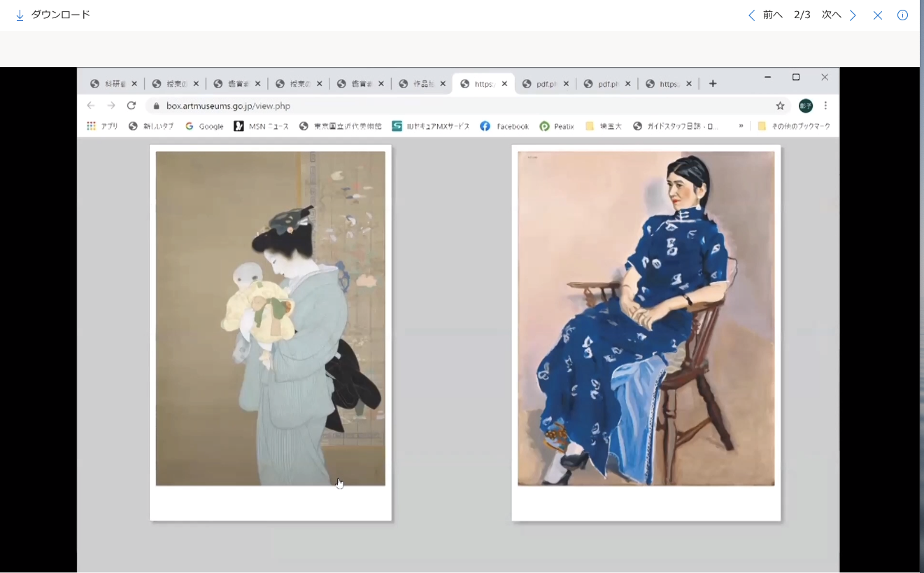
Task: Open the Google bookmark
Action: 204,127
